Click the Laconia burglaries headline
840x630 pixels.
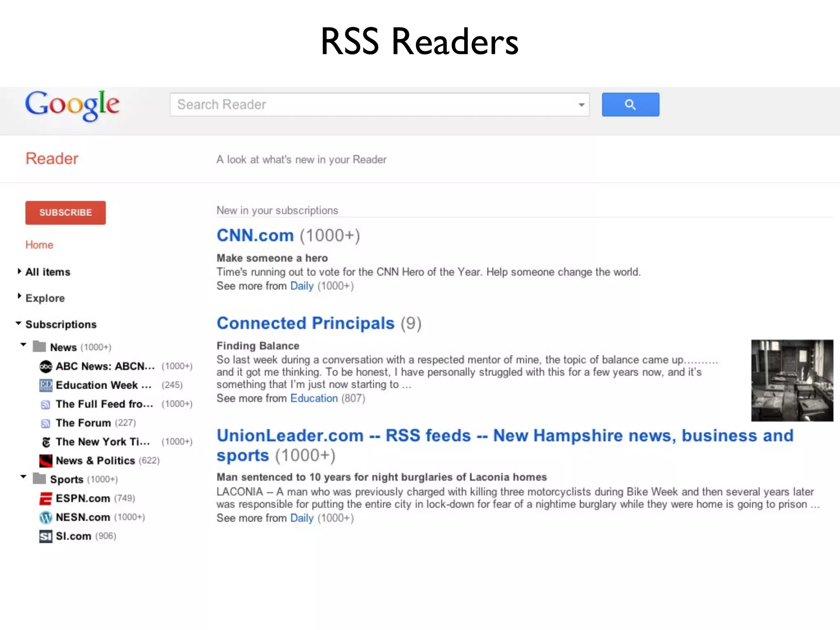pyautogui.click(x=382, y=477)
